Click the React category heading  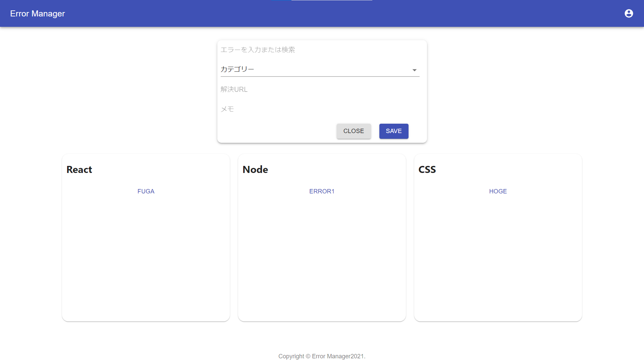pyautogui.click(x=79, y=170)
